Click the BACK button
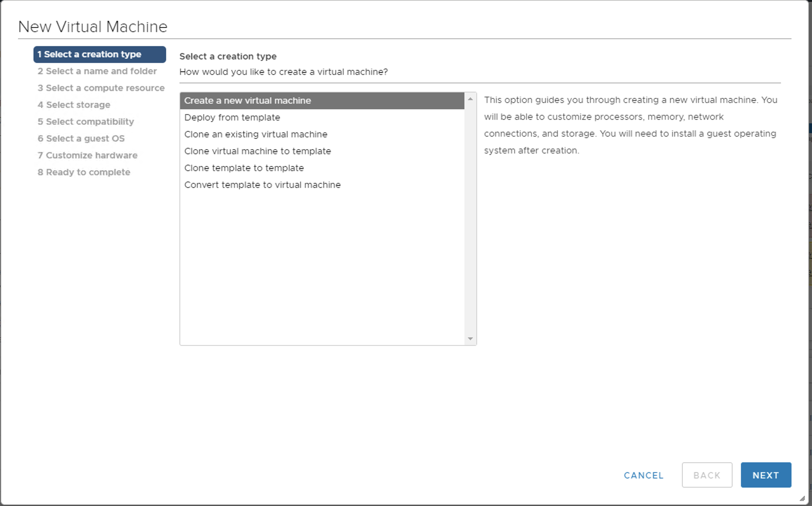This screenshot has width=812, height=506. pos(707,475)
